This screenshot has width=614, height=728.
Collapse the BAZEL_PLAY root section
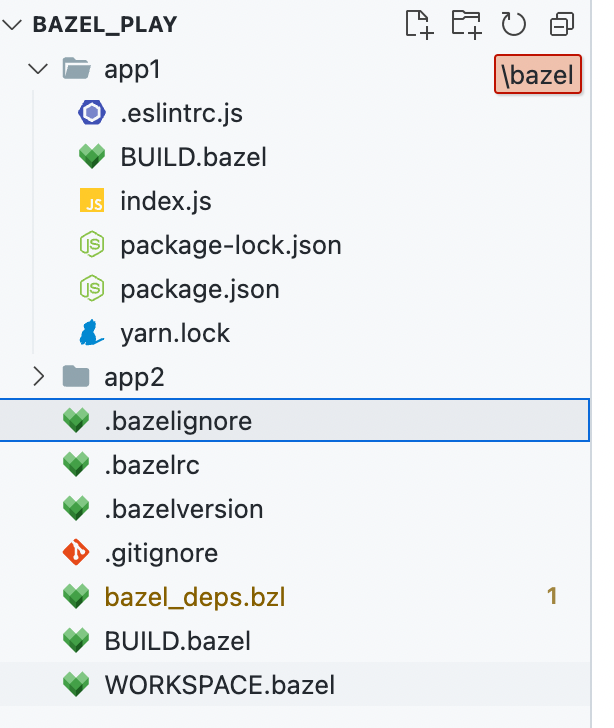coord(15,24)
